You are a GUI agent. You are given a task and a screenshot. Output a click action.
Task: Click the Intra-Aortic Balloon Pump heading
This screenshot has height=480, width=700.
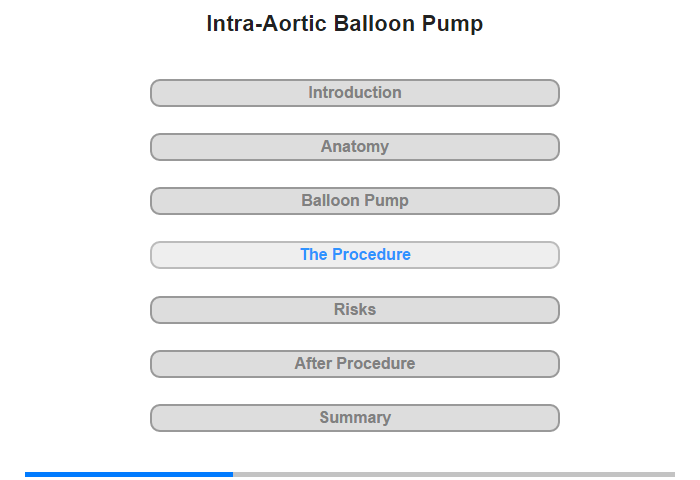[345, 24]
